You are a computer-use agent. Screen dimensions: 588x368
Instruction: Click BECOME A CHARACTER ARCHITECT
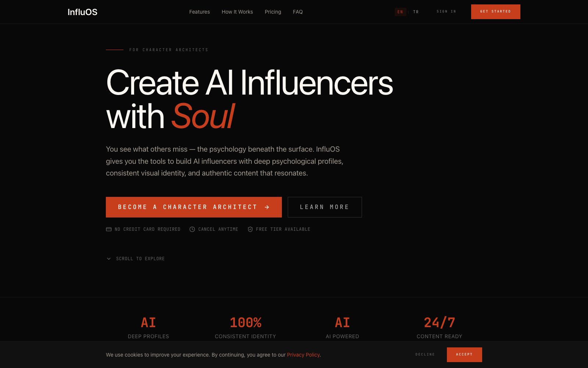click(187, 207)
